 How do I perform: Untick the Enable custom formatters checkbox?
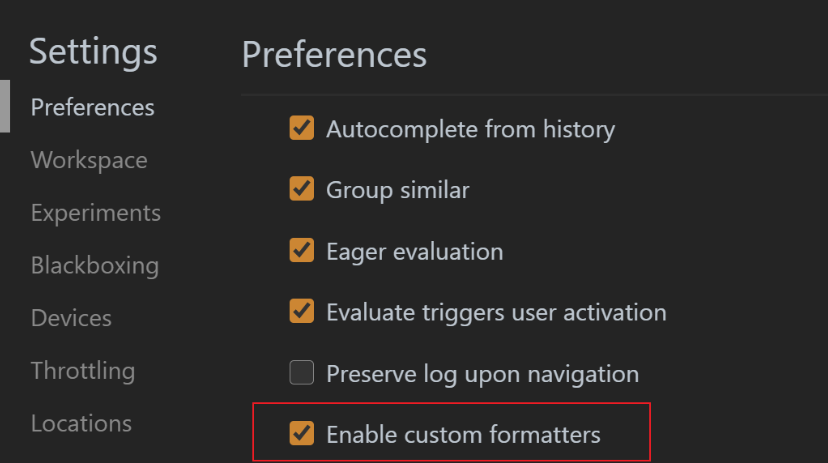[302, 433]
